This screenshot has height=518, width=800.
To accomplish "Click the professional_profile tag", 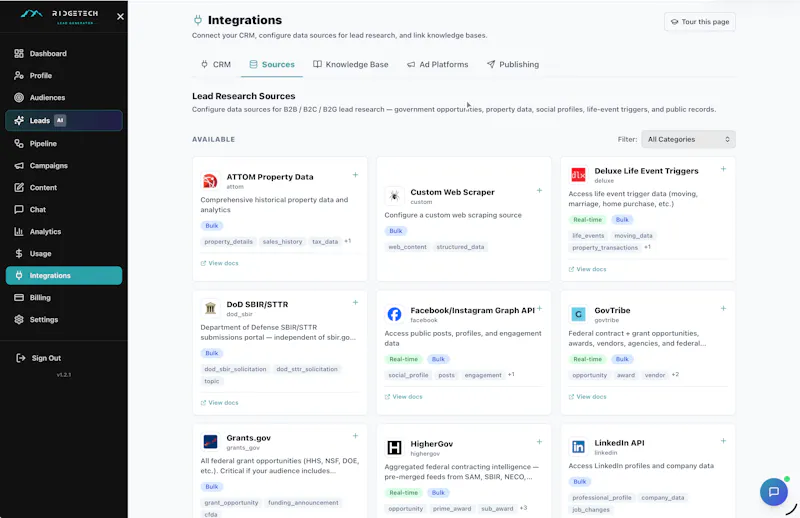I will [602, 498].
